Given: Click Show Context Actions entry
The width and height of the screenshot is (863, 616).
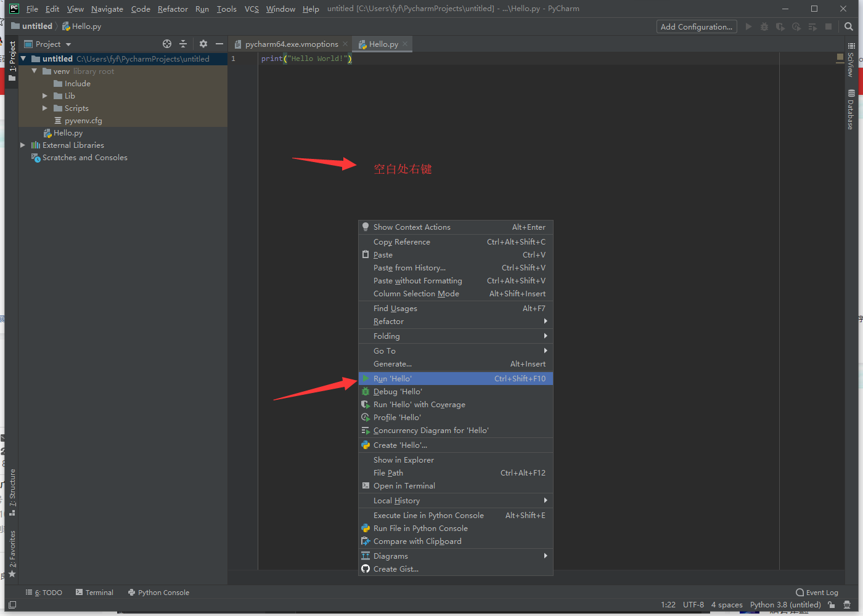Looking at the screenshot, I should pyautogui.click(x=456, y=227).
